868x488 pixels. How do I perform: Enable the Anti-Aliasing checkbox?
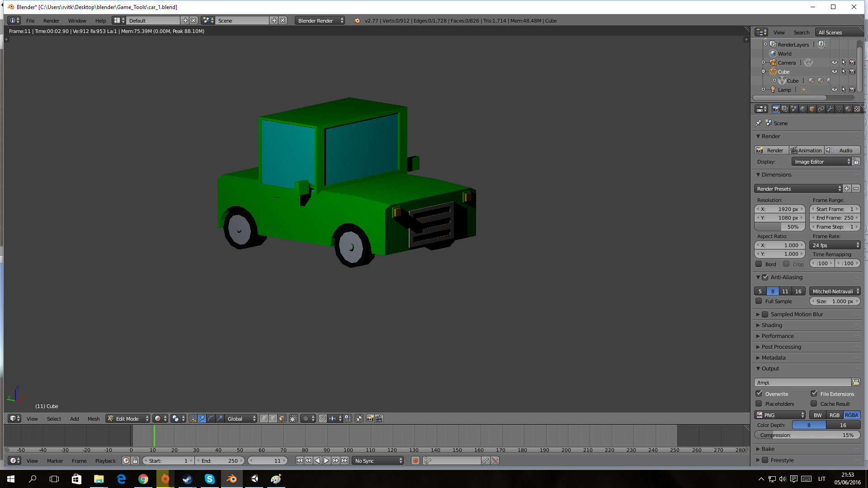pos(765,277)
